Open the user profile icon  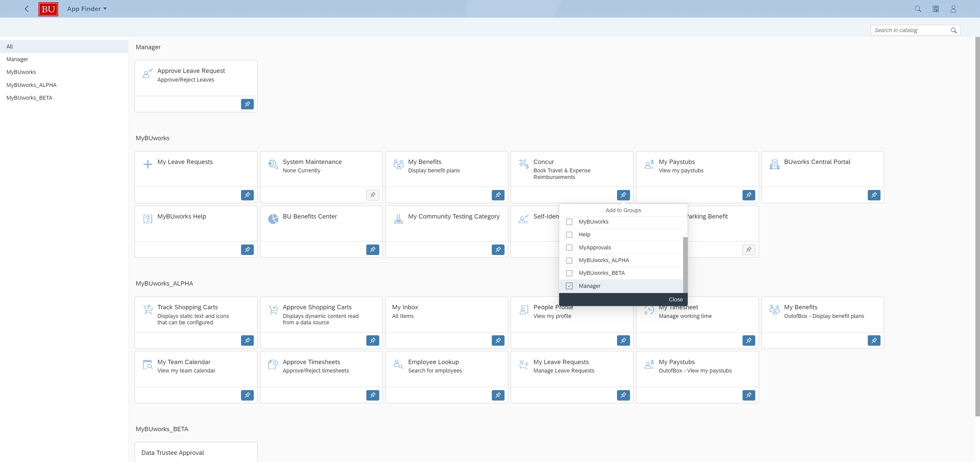pyautogui.click(x=953, y=9)
